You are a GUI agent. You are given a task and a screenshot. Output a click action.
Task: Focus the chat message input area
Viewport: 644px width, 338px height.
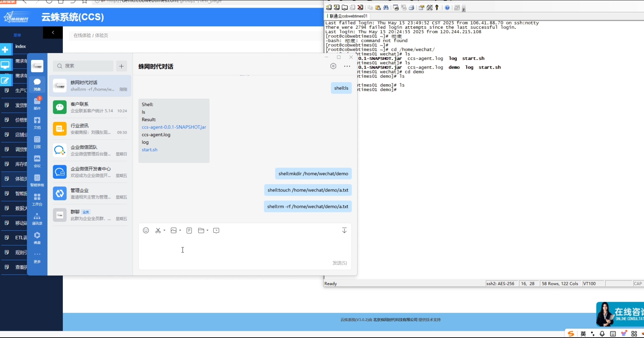pos(245,249)
